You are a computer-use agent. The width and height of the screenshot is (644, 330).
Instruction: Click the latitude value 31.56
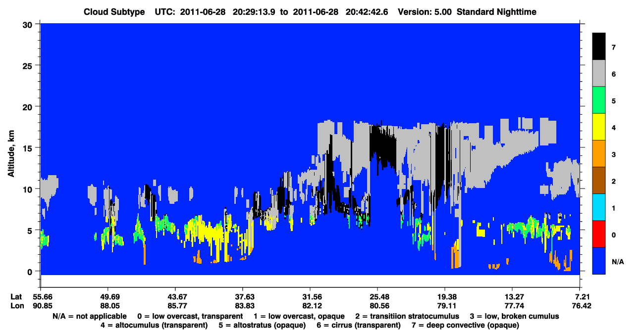click(x=310, y=297)
